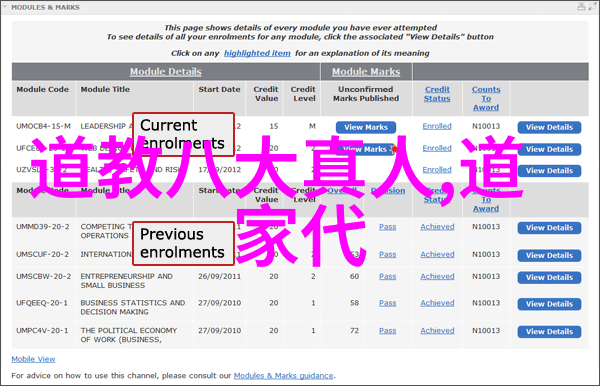
Task: Click the 'MODULES & MARKS' panel title
Action: click(46, 7)
